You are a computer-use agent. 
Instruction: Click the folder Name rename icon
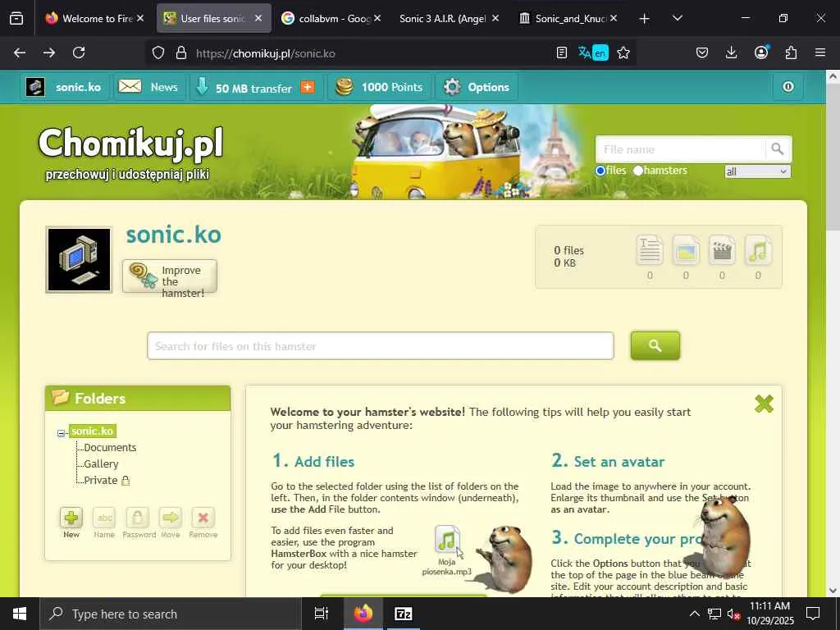click(x=104, y=518)
